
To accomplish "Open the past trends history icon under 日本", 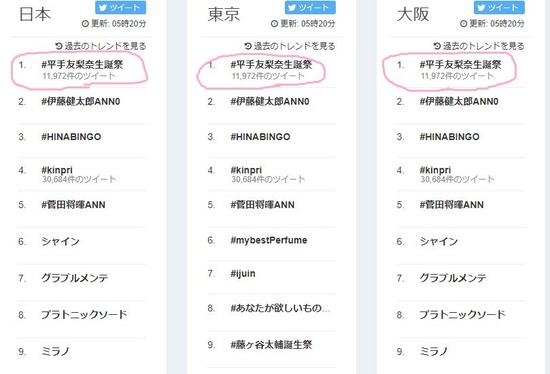I will click(x=59, y=46).
